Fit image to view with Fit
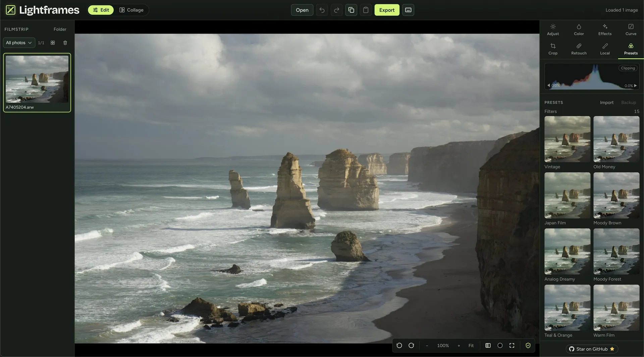644x357 pixels. 471,346
